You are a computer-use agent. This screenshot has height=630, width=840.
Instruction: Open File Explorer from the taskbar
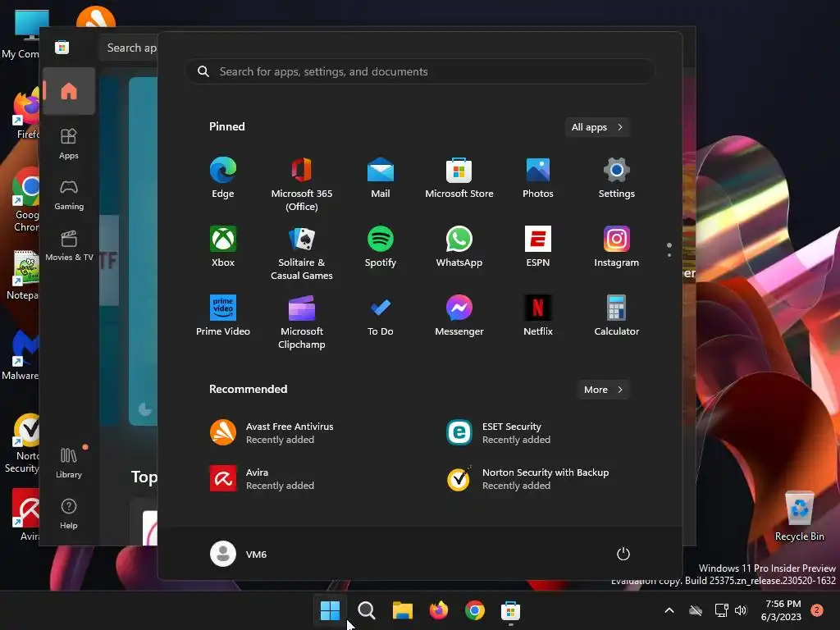click(402, 610)
